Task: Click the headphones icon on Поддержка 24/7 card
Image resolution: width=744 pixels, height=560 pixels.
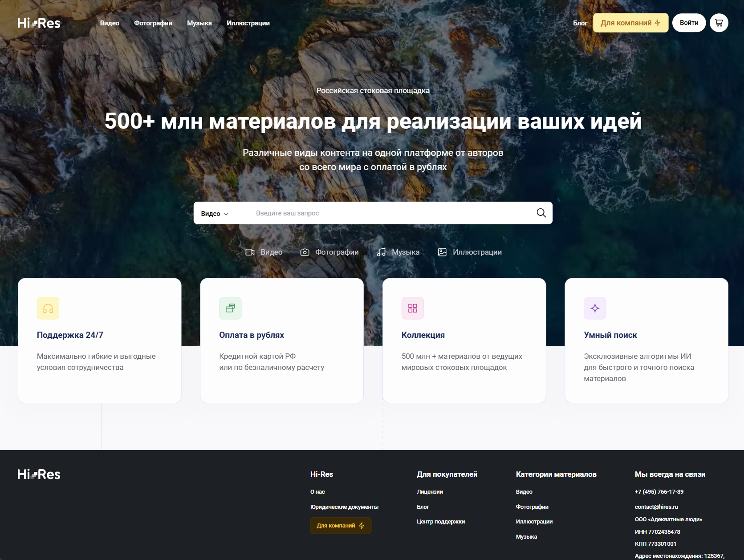Action: pos(48,308)
